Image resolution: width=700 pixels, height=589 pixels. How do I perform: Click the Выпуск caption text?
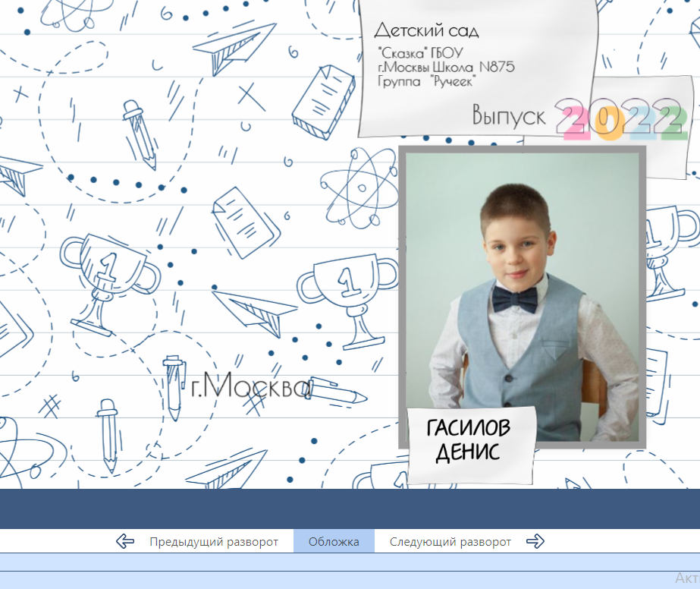click(x=509, y=116)
